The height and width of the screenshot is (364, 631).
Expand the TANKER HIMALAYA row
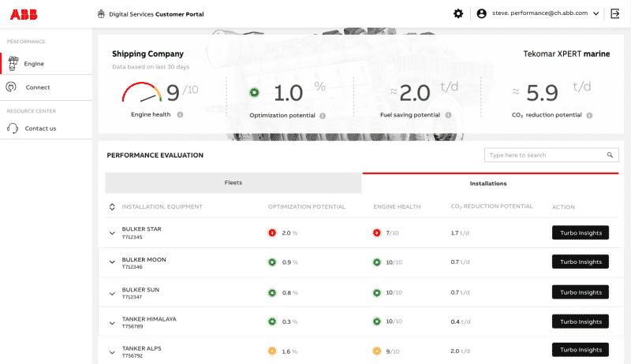click(x=112, y=322)
